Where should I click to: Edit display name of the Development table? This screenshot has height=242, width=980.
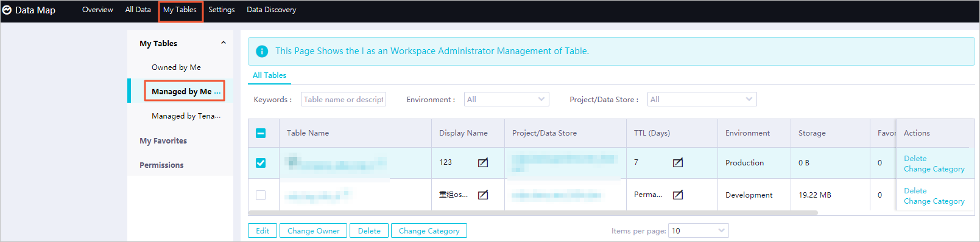pos(483,195)
